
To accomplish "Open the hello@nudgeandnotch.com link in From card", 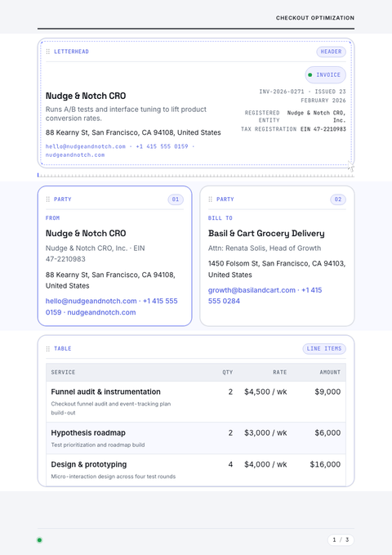I will pyautogui.click(x=91, y=302).
